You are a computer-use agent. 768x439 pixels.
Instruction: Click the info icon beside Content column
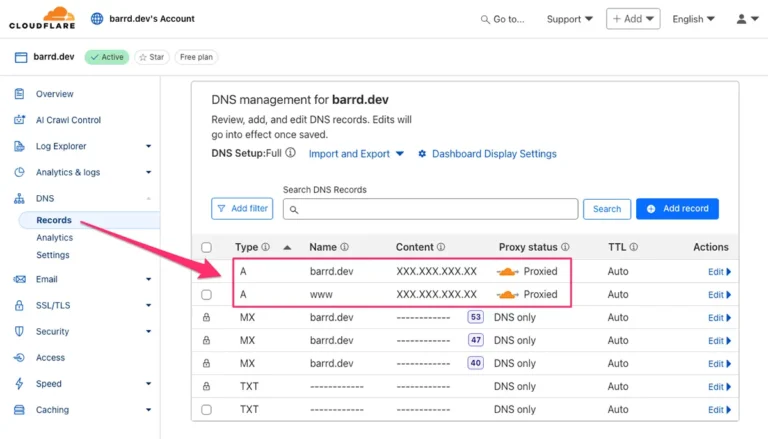(x=441, y=247)
